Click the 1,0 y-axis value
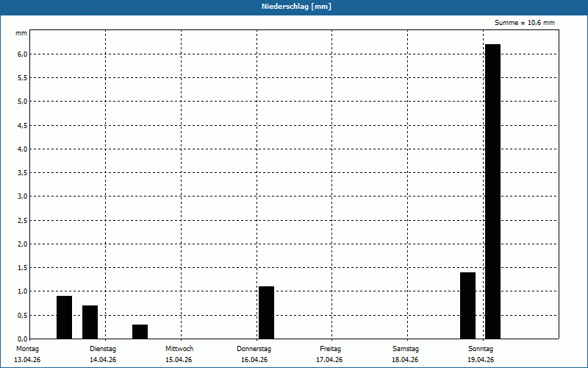This screenshot has height=368, width=588. 23,291
